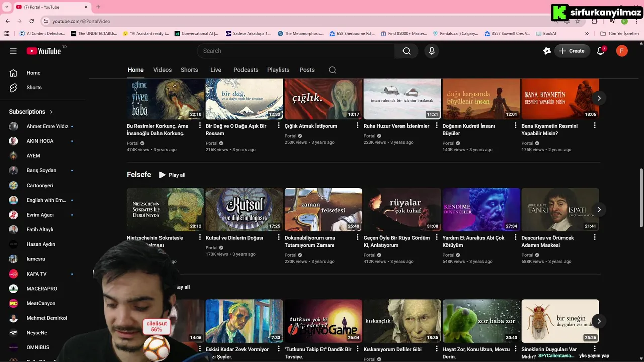
Task: Reload the browser page
Action: pos(31,21)
